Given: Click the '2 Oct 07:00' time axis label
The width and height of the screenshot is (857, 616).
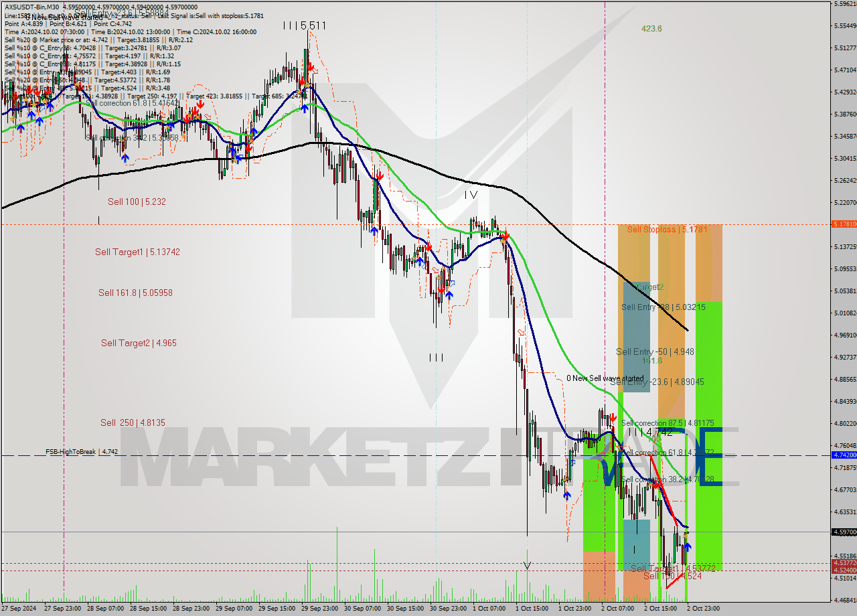Looking at the screenshot, I should 617,609.
